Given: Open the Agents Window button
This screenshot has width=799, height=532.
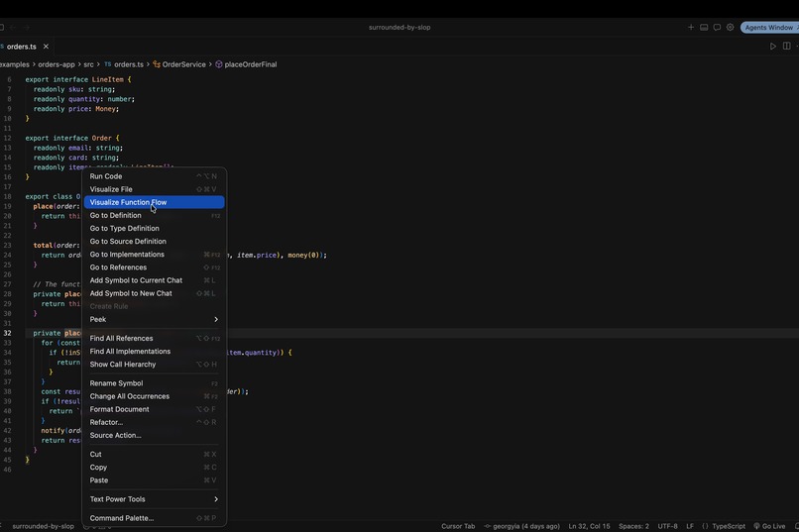Looking at the screenshot, I should click(769, 28).
